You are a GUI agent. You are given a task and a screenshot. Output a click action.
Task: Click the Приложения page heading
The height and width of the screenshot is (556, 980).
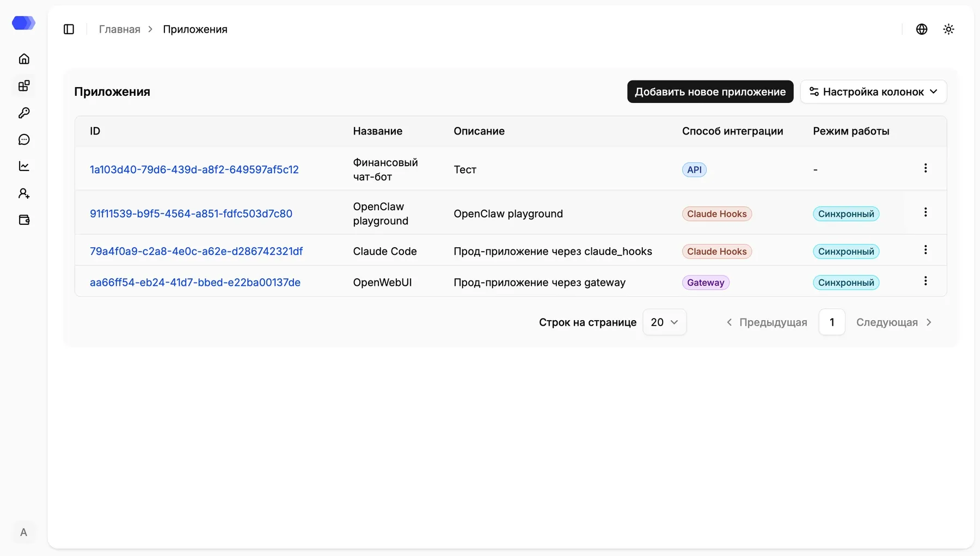coord(112,91)
